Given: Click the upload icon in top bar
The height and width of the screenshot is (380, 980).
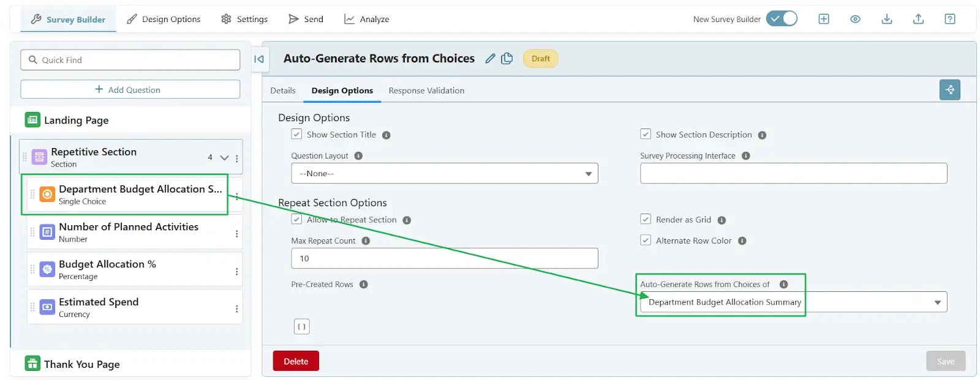Looking at the screenshot, I should tap(918, 19).
